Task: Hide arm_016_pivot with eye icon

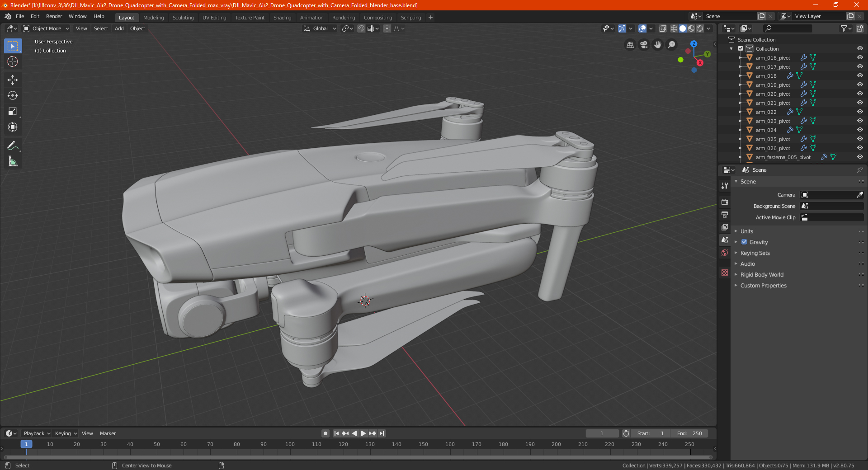Action: (860, 58)
